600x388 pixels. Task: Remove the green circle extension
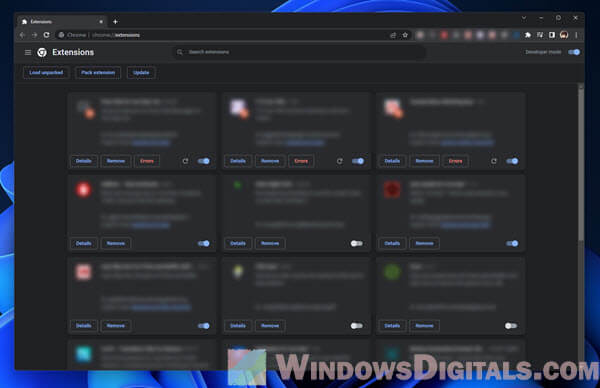tap(424, 326)
